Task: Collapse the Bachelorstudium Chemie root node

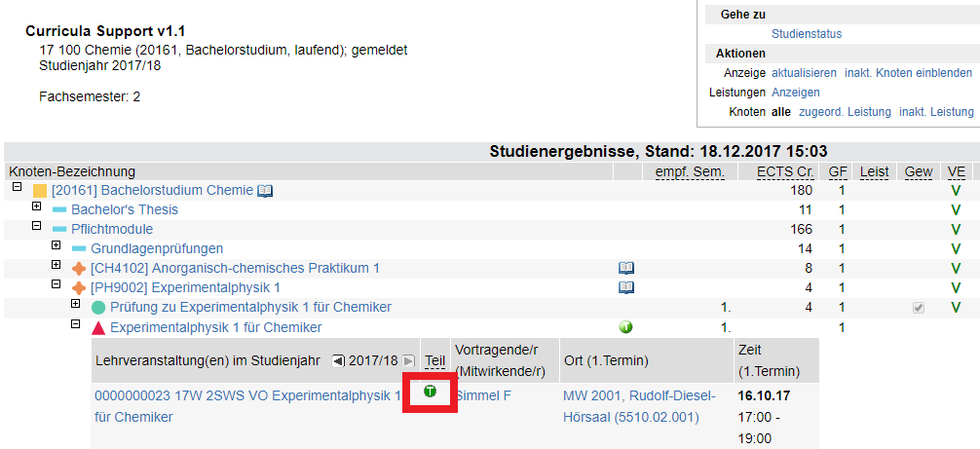Action: tap(17, 187)
